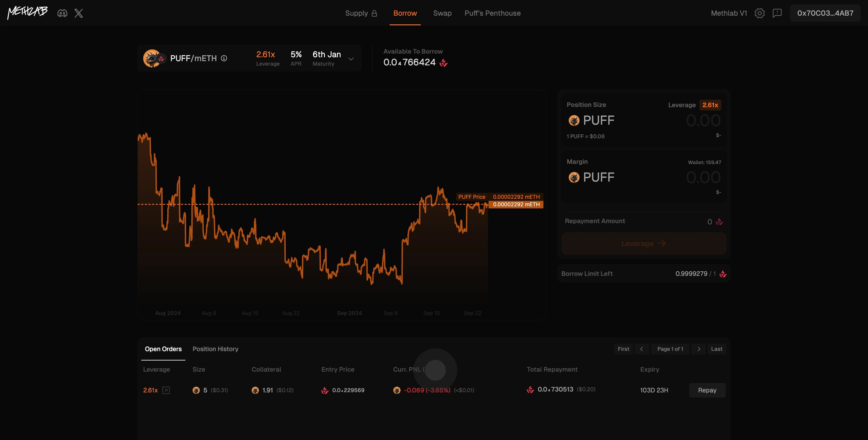Expand the PUFF/mETH market dropdown chevron

pos(351,59)
